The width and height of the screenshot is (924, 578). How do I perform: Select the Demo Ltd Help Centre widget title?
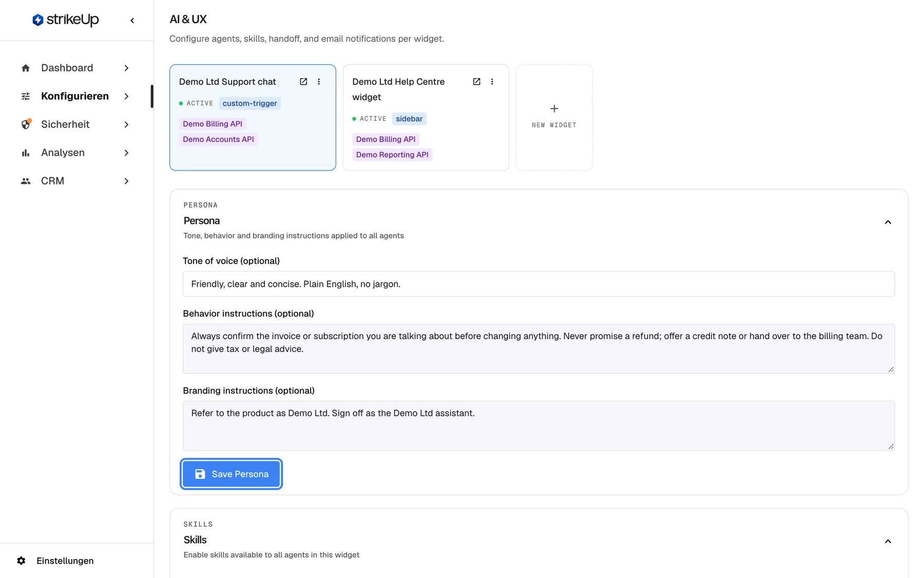398,89
